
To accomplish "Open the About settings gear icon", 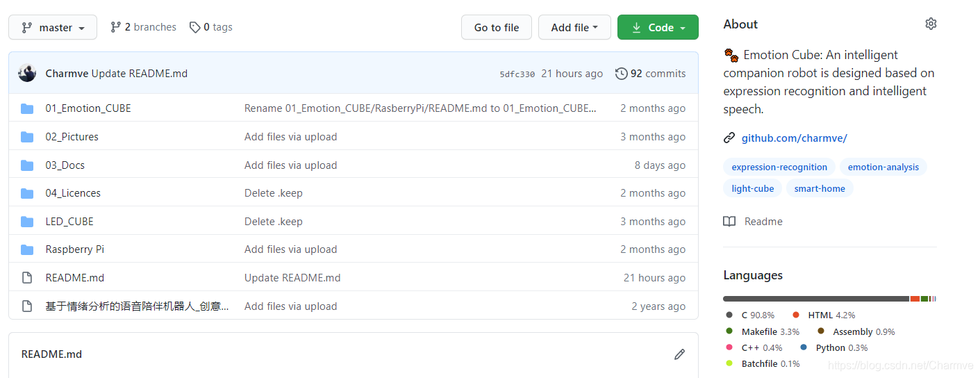I will tap(931, 24).
